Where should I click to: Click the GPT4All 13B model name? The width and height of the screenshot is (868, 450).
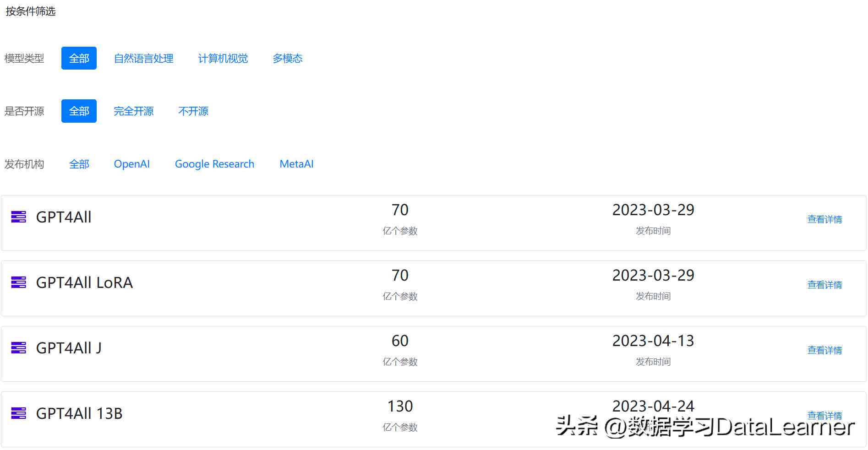tap(79, 413)
